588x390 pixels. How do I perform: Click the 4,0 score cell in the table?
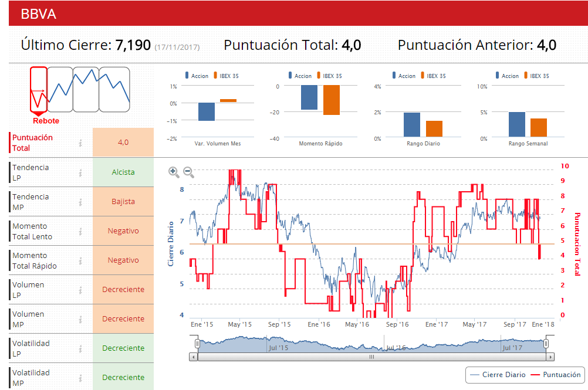tap(123, 143)
